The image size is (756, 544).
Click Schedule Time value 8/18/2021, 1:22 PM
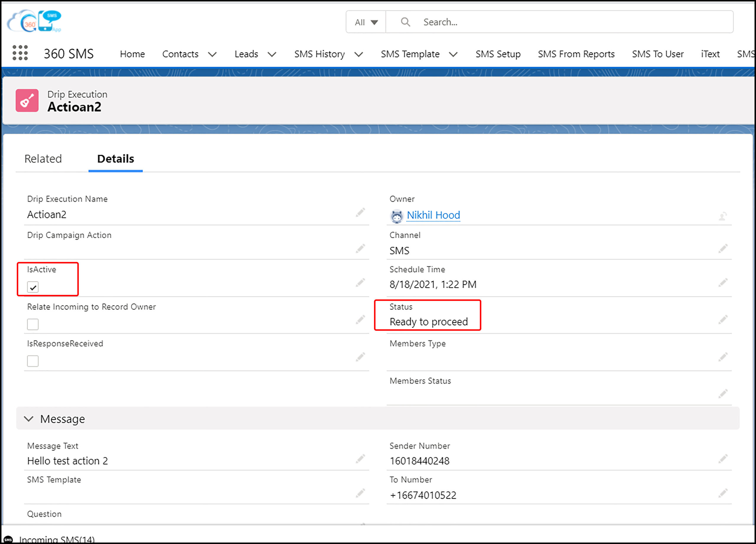433,284
